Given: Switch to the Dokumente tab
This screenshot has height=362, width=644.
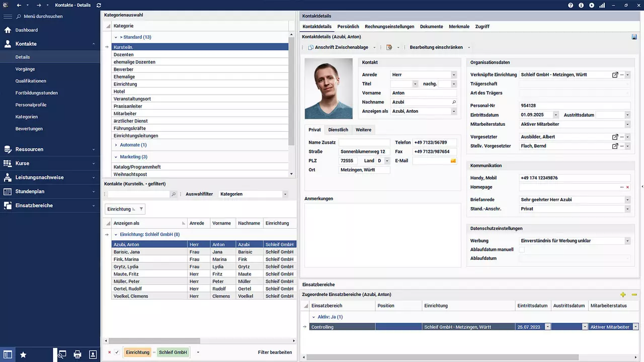Looking at the screenshot, I should [431, 27].
